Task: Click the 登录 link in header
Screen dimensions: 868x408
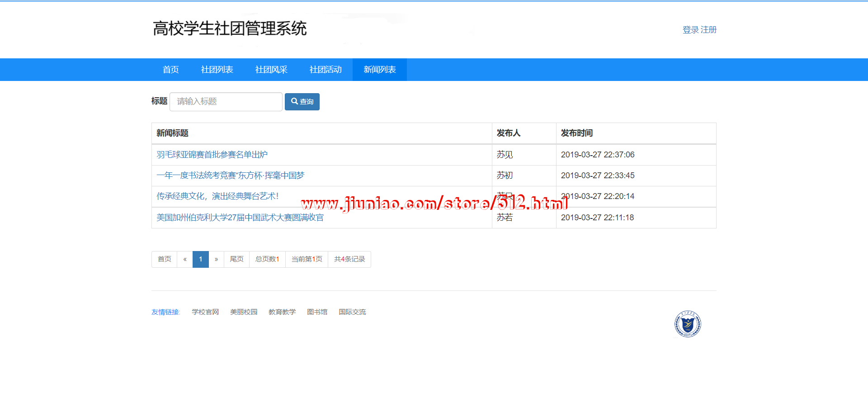Action: coord(690,30)
